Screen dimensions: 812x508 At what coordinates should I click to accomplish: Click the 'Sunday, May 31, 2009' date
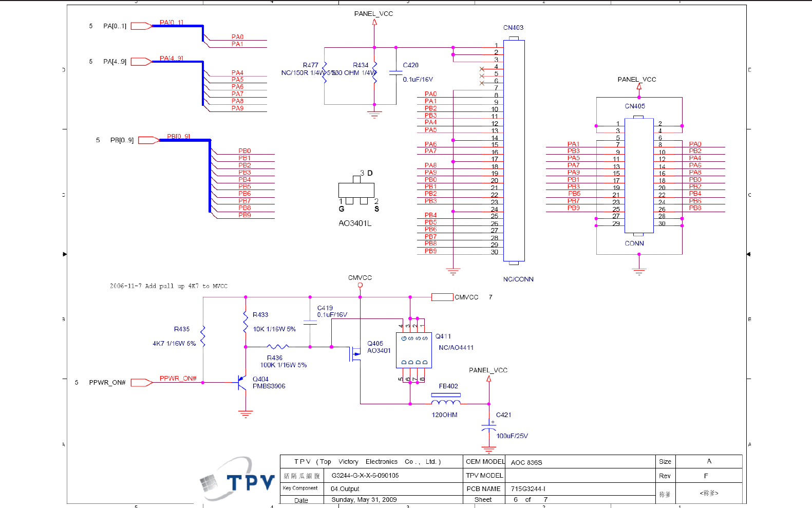coord(364,500)
